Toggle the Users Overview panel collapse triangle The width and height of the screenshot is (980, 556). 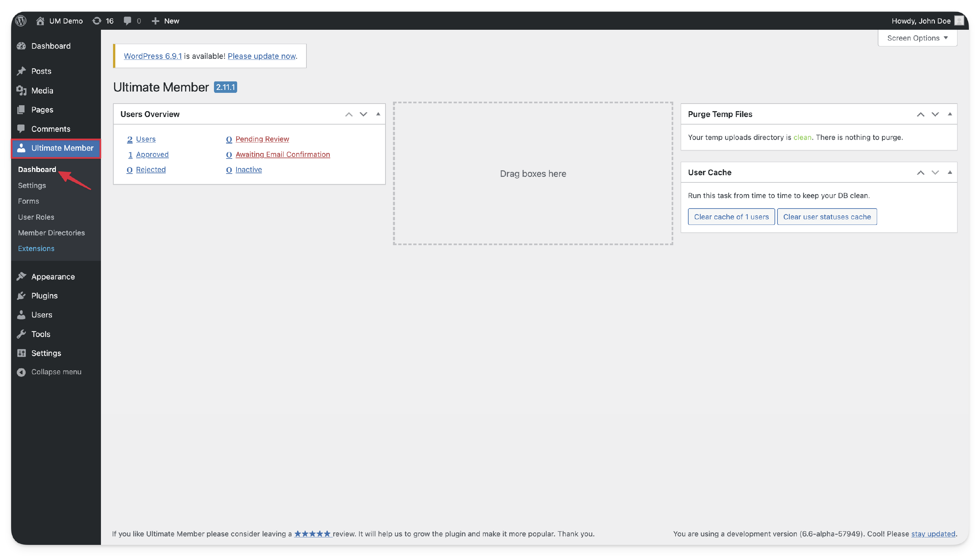pyautogui.click(x=378, y=114)
